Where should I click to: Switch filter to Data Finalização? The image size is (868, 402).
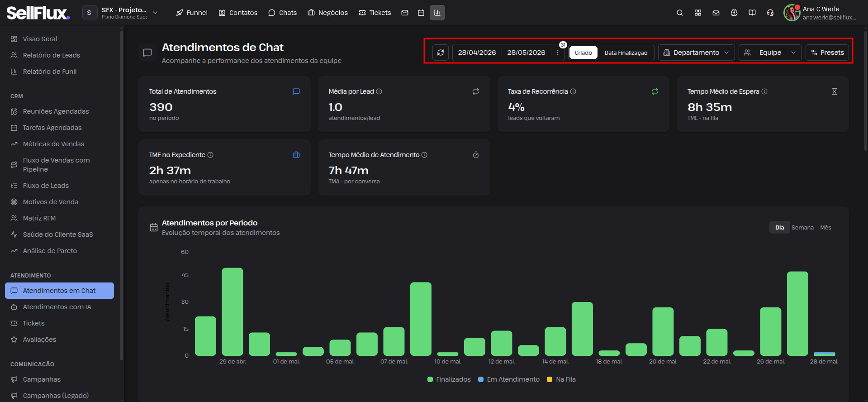pyautogui.click(x=626, y=53)
